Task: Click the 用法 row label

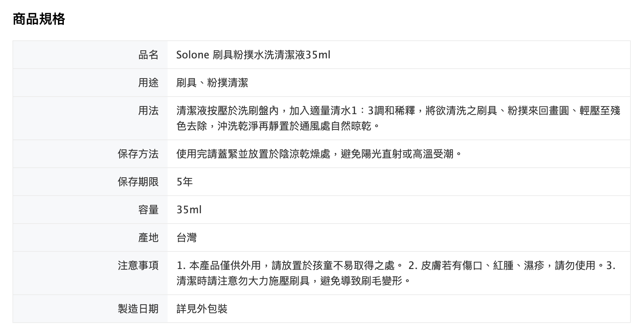Action: (148, 111)
